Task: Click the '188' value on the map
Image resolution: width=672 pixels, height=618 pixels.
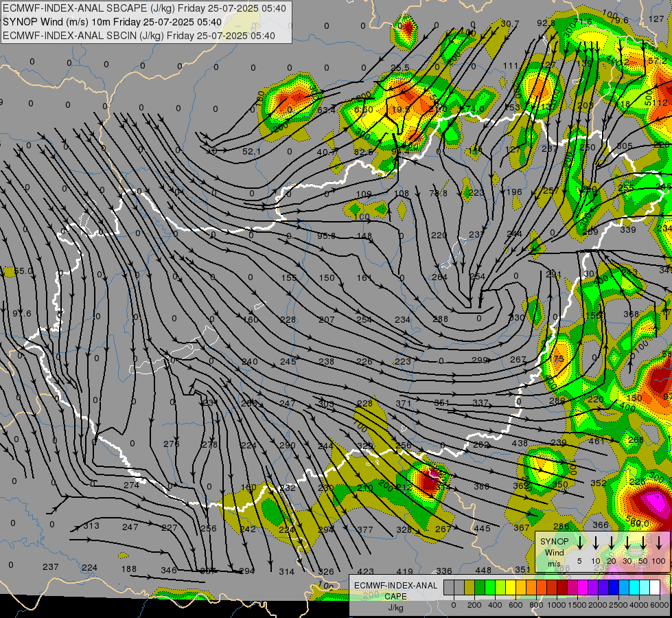Action: 128,569
